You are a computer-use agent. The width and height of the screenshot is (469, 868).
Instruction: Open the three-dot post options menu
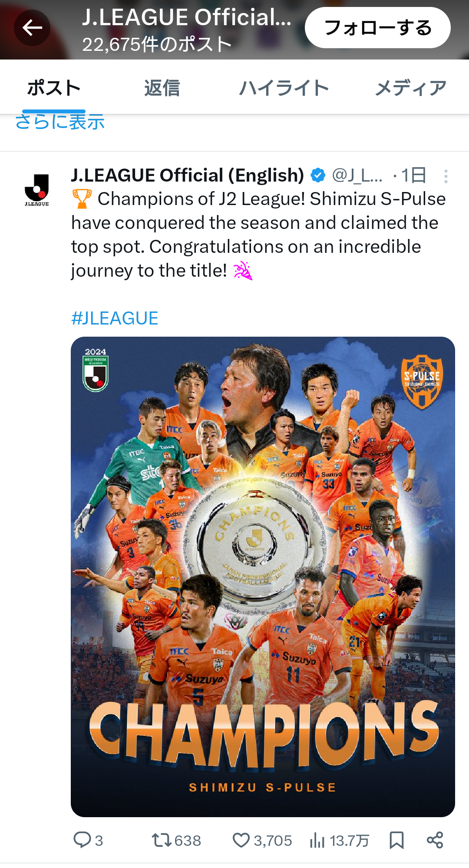point(446,176)
